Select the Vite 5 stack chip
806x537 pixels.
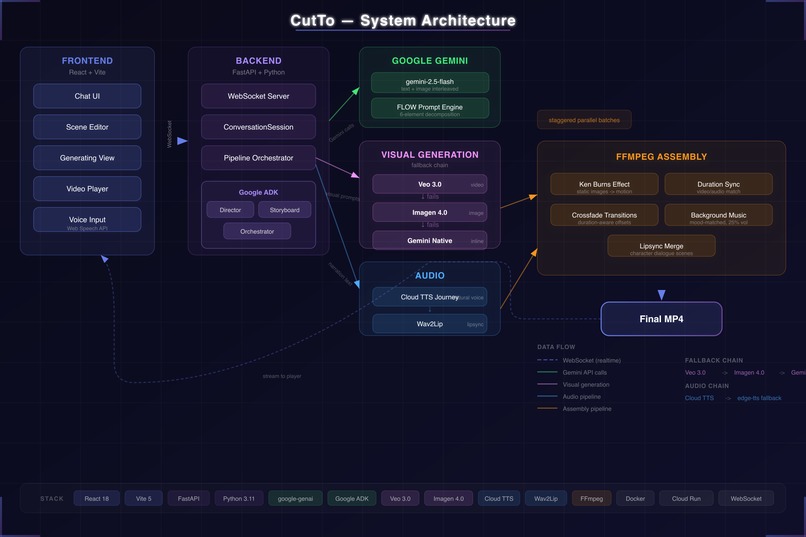pos(143,498)
